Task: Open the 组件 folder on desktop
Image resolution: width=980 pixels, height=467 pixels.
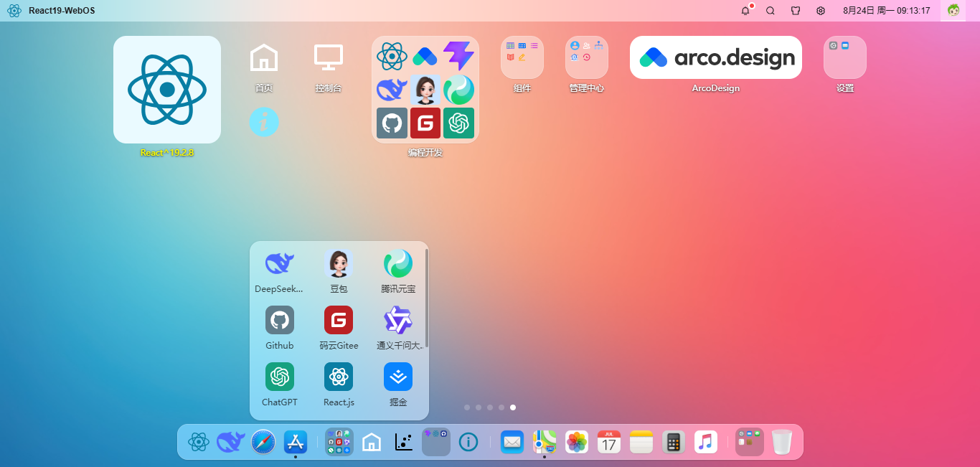Action: pos(522,57)
